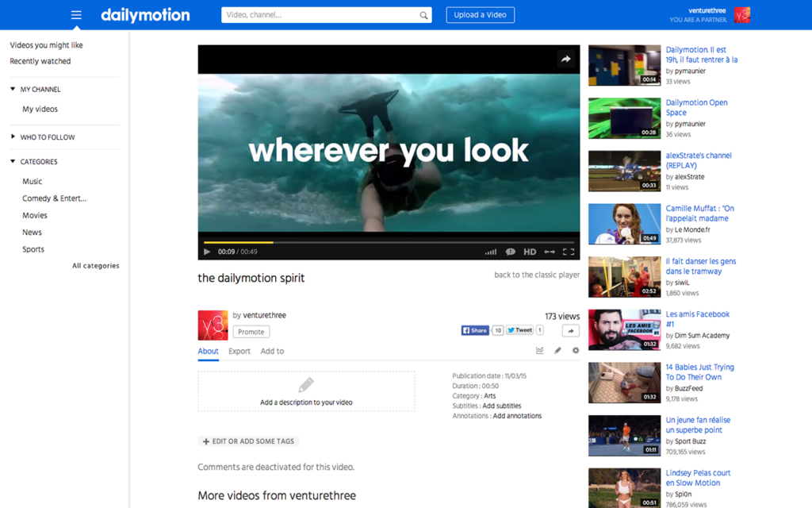This screenshot has width=812, height=508.
Task: Open the hamburger navigation menu
Action: coord(75,14)
